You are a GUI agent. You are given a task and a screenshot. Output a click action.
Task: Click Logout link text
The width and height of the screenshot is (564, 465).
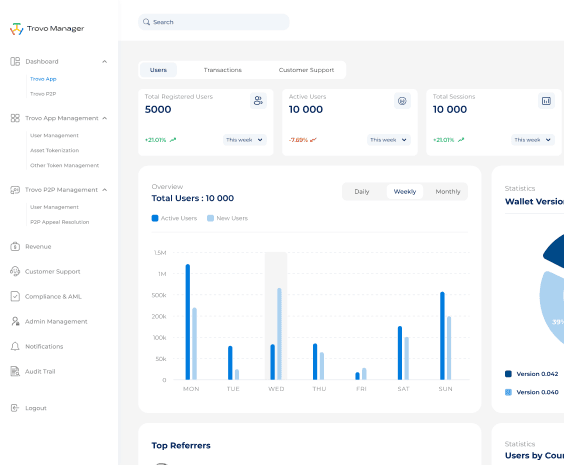tap(36, 408)
